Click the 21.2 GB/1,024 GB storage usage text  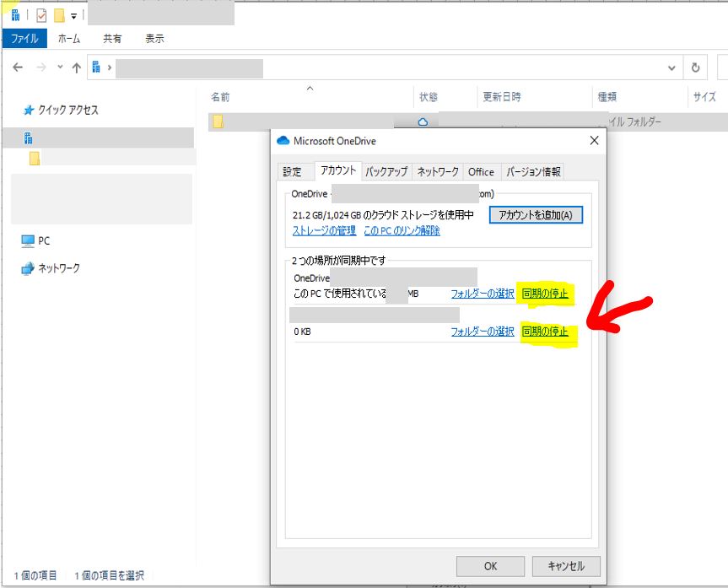click(x=383, y=215)
